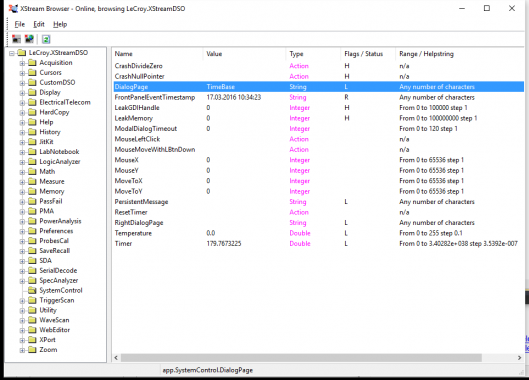The height and width of the screenshot is (380, 529).
Task: Expand the SpecAnalyzer tree node
Action: click(x=22, y=281)
